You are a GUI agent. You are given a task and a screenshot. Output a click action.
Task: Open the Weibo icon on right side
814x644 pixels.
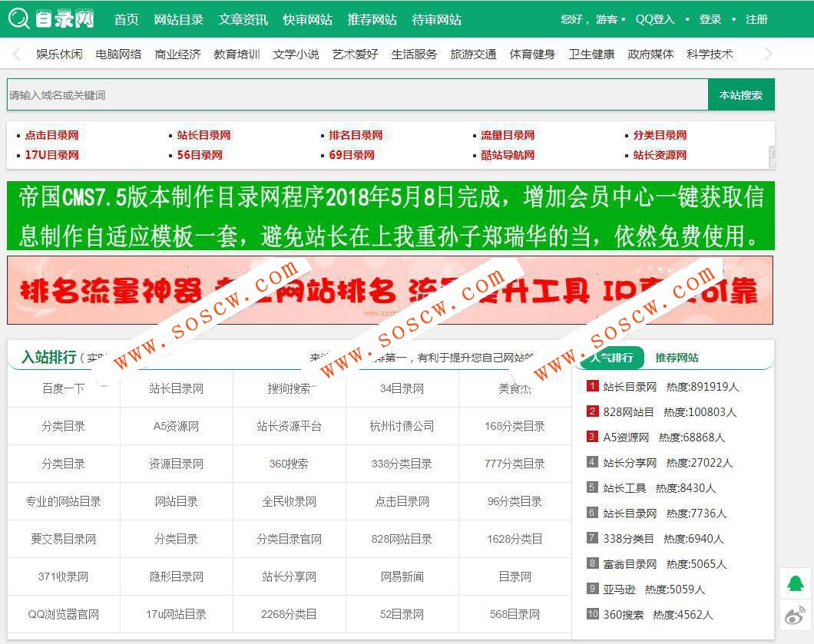click(x=796, y=616)
